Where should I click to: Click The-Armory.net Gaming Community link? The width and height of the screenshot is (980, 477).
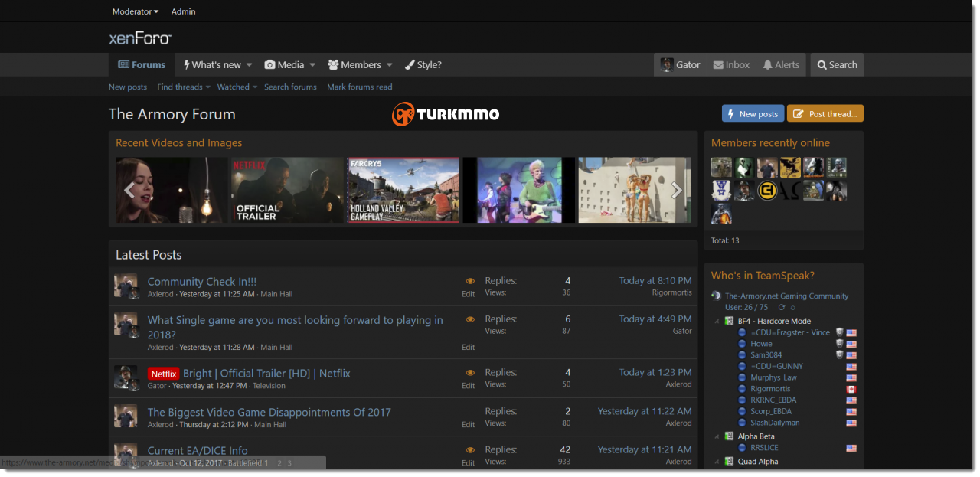[x=787, y=296]
